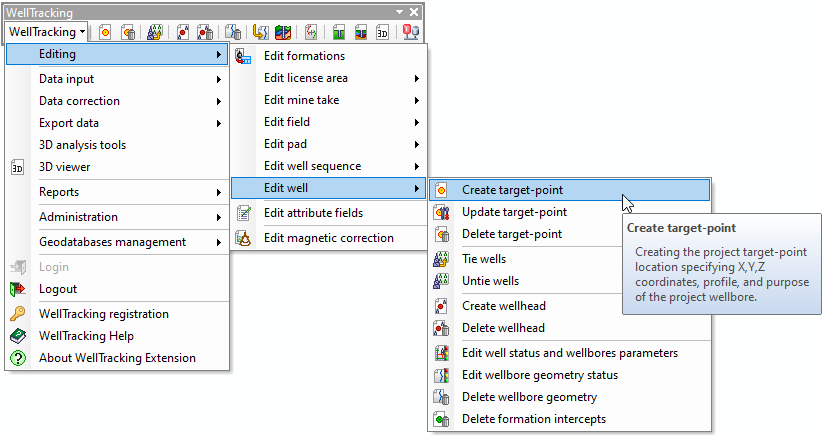Open the toolbar options arrow in title bar
Viewport: 824px width, 435px height.
399,12
